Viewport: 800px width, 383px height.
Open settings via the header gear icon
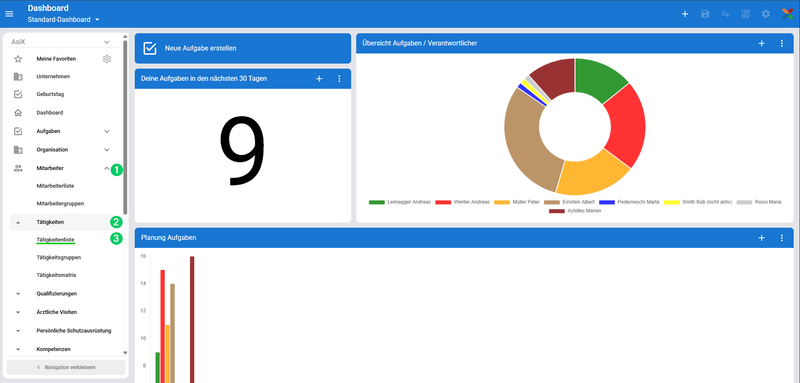tap(766, 14)
